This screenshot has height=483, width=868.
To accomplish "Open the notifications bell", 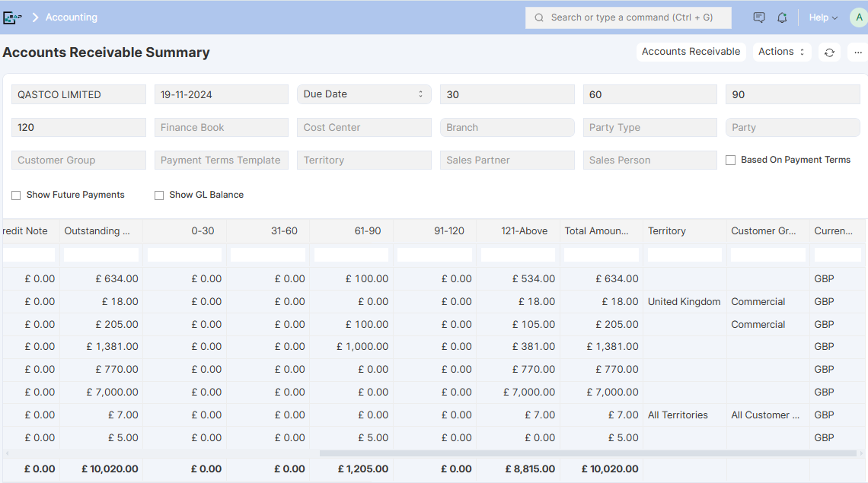I will coord(782,17).
